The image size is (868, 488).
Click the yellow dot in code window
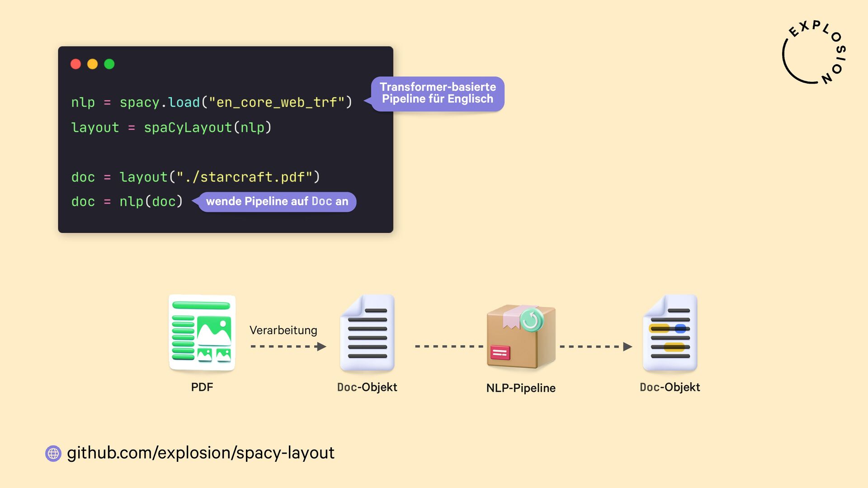92,64
